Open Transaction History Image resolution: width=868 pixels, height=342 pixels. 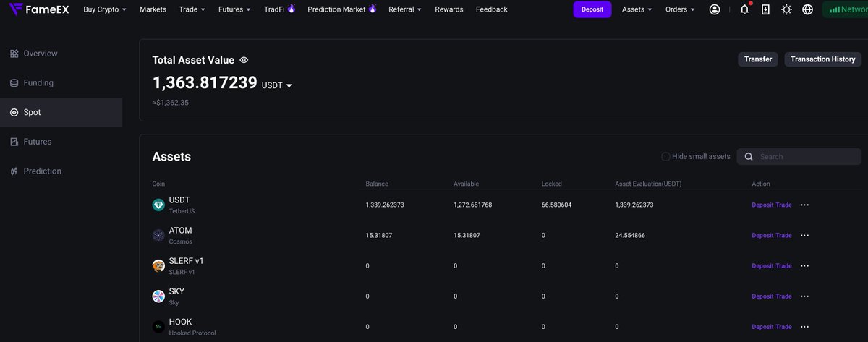coord(823,59)
